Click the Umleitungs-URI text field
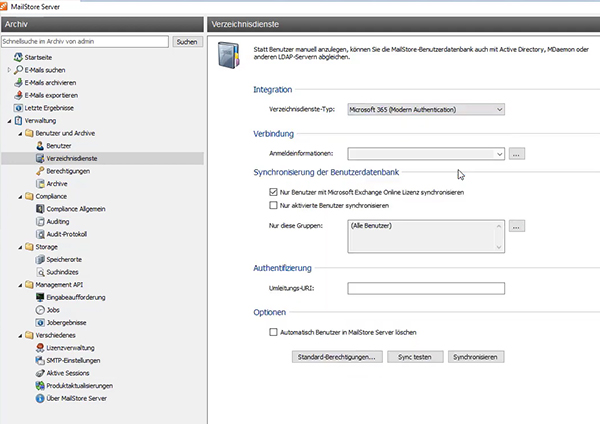The image size is (600, 424). (424, 288)
